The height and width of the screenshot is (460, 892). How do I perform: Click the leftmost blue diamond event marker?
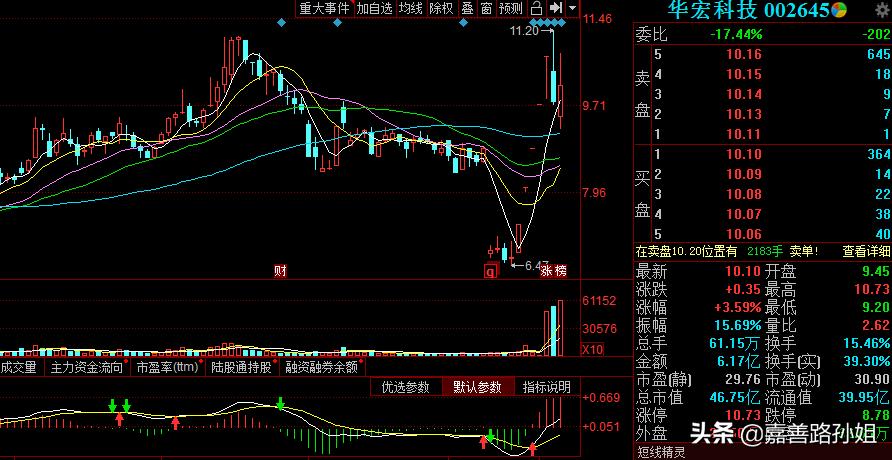click(280, 23)
